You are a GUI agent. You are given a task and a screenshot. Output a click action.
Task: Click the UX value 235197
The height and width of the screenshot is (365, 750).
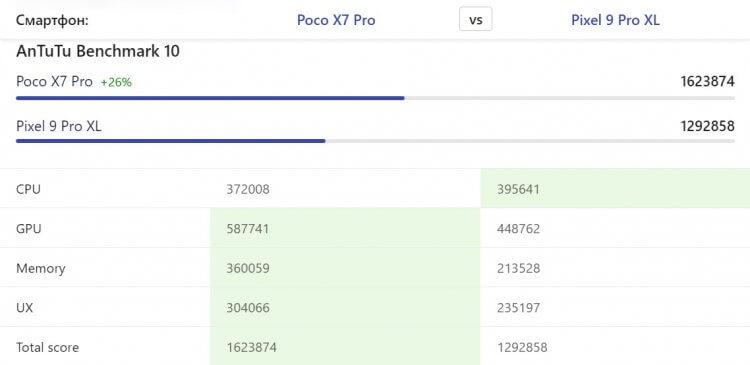pos(518,308)
